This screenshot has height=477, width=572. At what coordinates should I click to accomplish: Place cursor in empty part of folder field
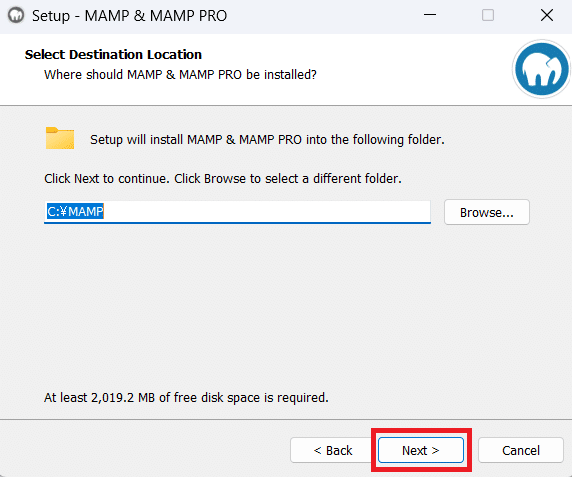point(266,211)
